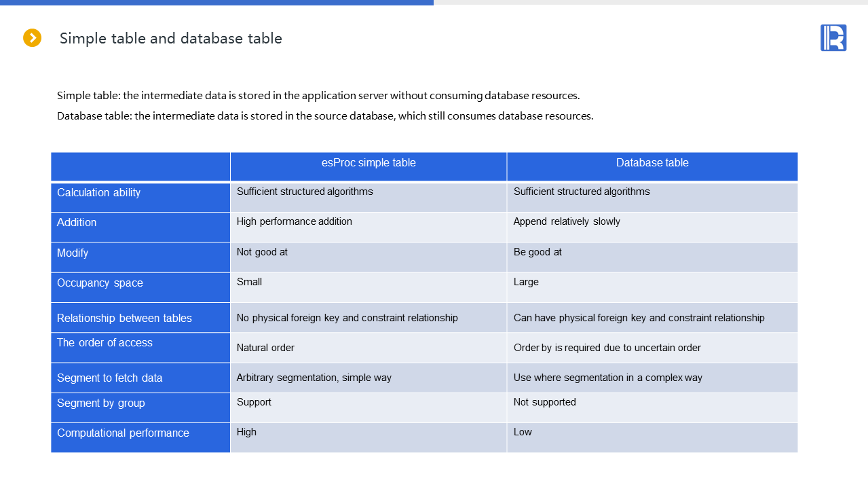Click the 'Not supported' cell
This screenshot has width=868, height=489.
[x=544, y=402]
